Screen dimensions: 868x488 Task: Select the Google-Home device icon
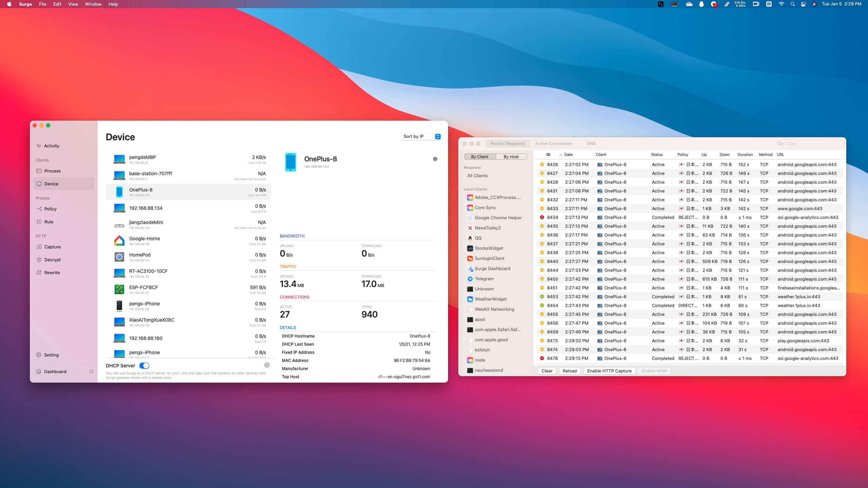pos(119,241)
